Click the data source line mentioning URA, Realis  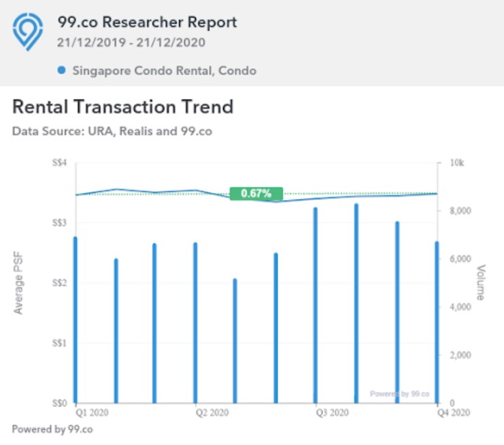coord(112,131)
